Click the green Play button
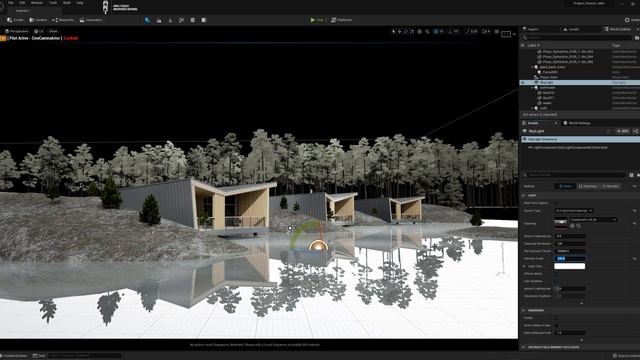 coord(317,20)
